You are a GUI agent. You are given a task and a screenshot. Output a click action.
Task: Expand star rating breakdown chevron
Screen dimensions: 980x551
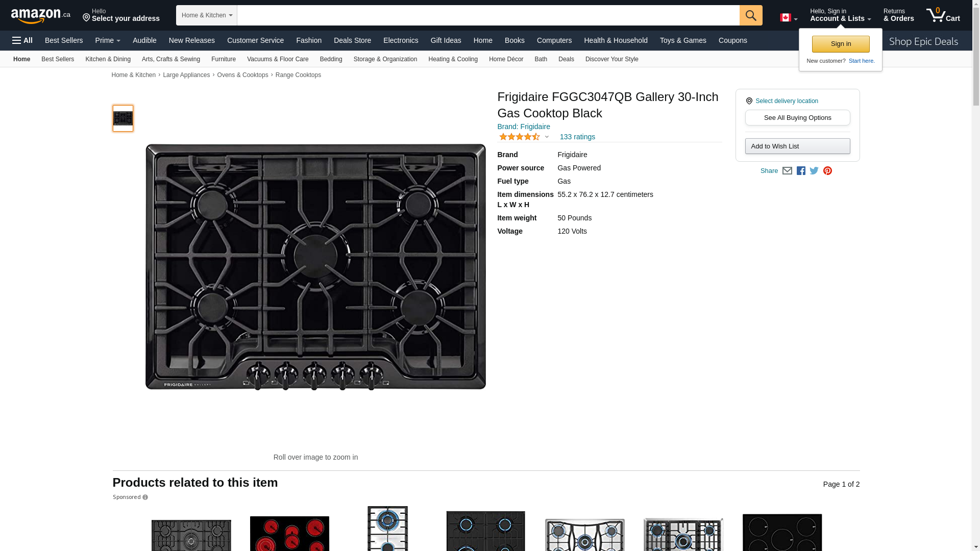(547, 137)
